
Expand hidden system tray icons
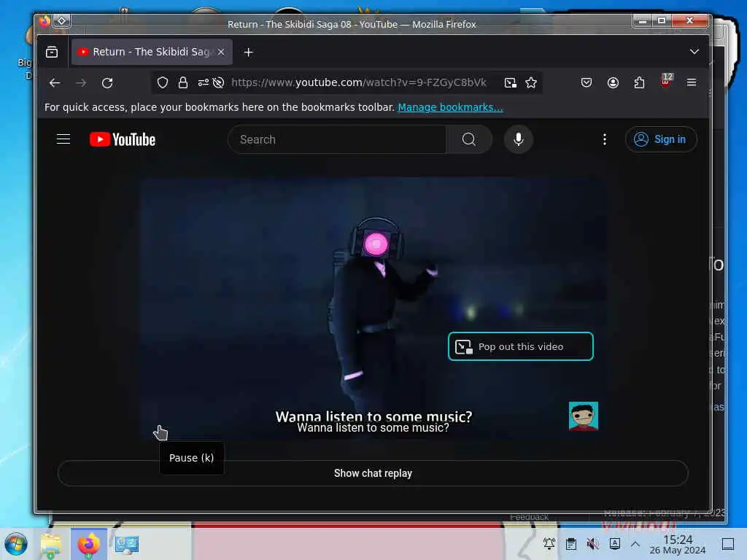click(635, 544)
